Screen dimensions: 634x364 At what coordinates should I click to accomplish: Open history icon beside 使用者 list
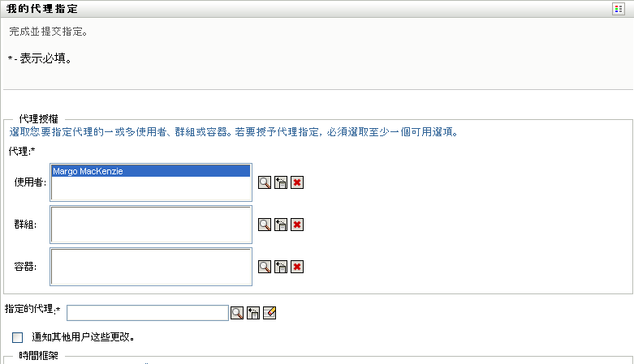pos(281,182)
